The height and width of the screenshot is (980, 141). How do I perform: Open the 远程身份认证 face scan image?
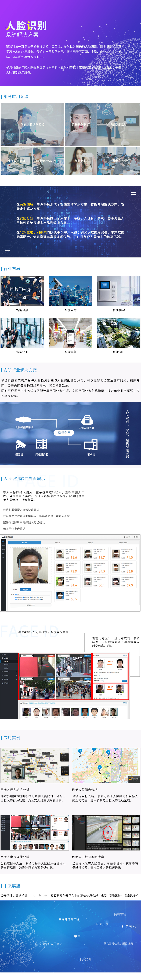(x=81, y=124)
